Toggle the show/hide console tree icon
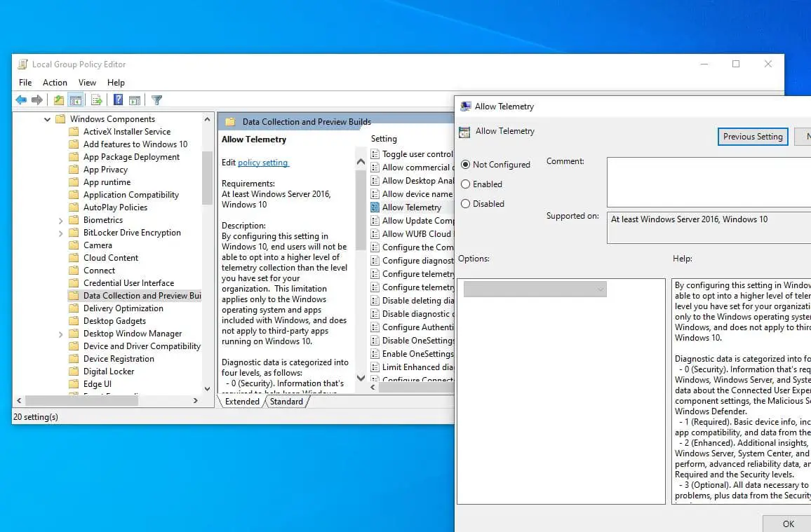 click(x=76, y=100)
